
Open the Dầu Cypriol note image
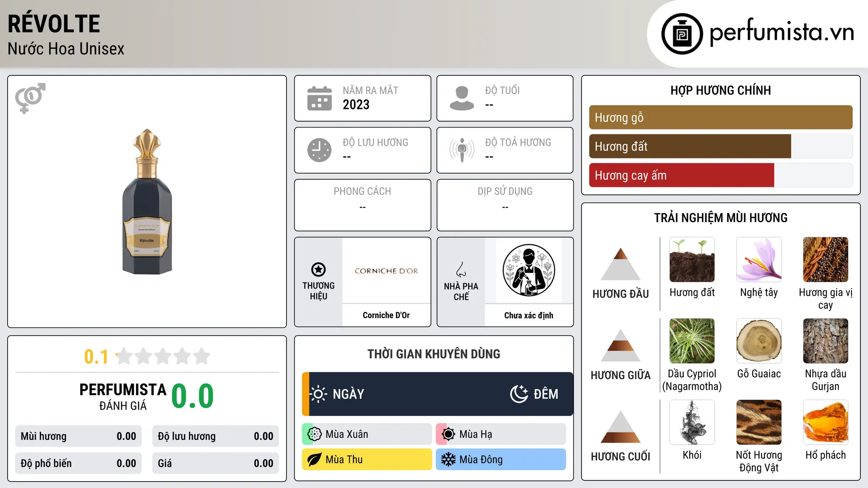tap(692, 341)
